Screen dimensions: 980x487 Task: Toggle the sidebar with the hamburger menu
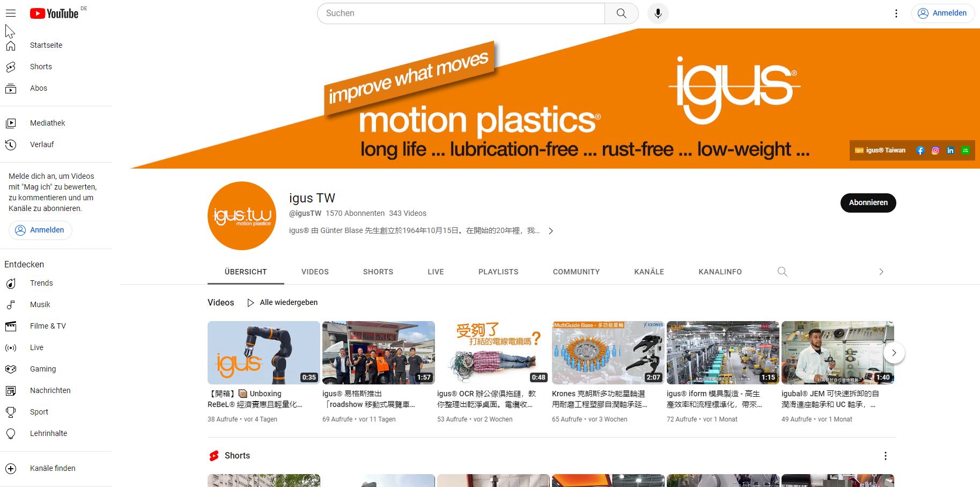tap(11, 13)
